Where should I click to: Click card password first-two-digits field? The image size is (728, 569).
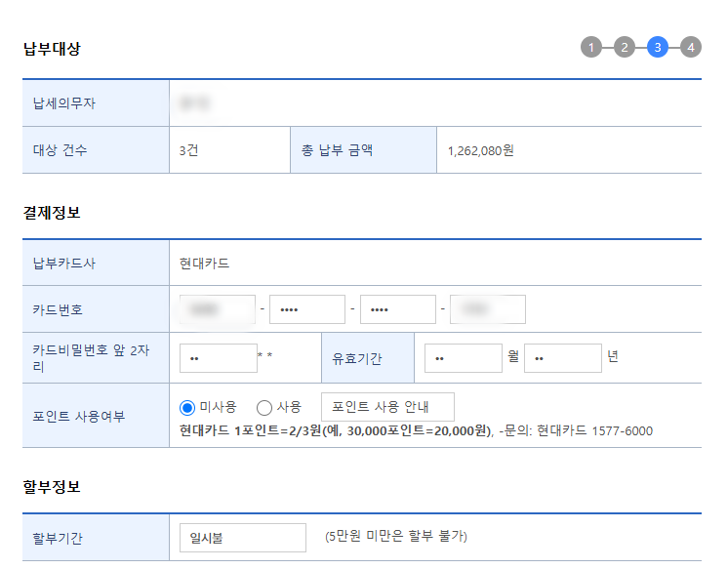pos(219,358)
